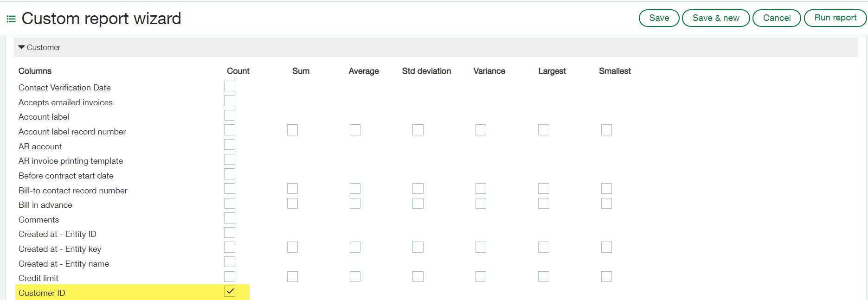Collapse the Customer section
868x300 pixels.
[21, 47]
